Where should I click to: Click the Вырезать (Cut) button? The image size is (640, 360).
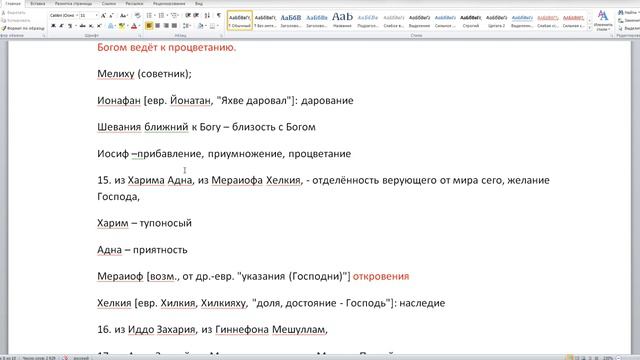(x=14, y=13)
